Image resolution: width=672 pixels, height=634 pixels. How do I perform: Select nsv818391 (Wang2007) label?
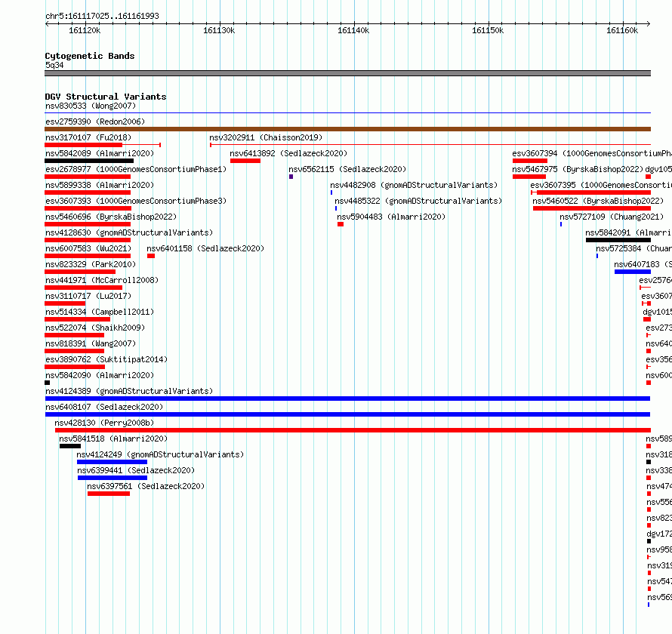tap(91, 343)
